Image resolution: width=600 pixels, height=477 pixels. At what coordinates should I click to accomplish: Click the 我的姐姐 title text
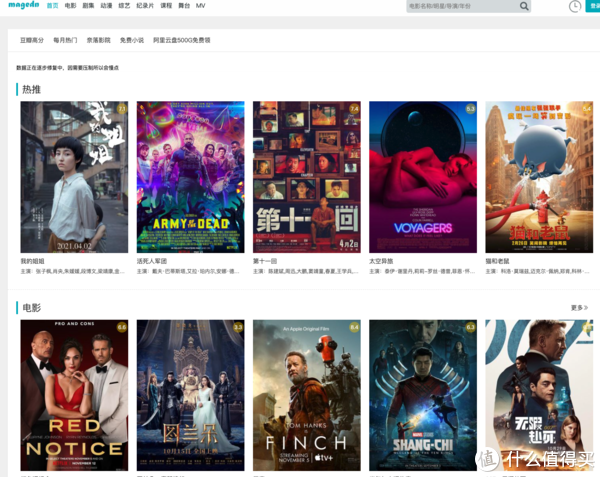click(x=33, y=261)
